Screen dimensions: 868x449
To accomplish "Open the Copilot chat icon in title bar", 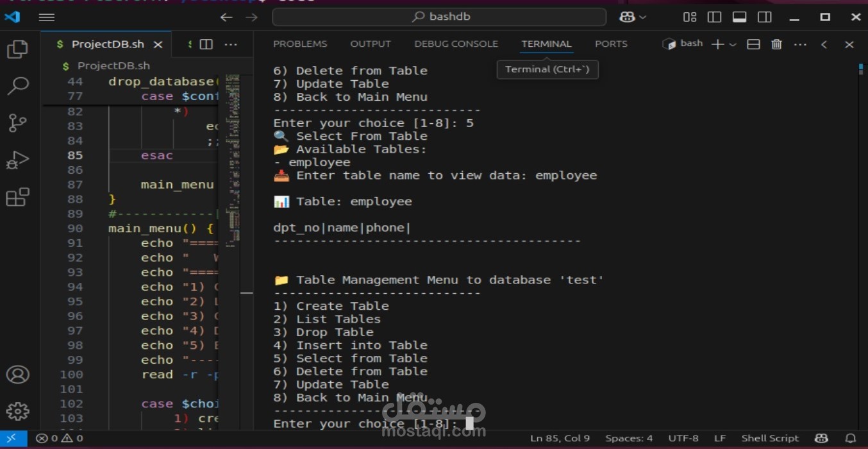I will (627, 17).
